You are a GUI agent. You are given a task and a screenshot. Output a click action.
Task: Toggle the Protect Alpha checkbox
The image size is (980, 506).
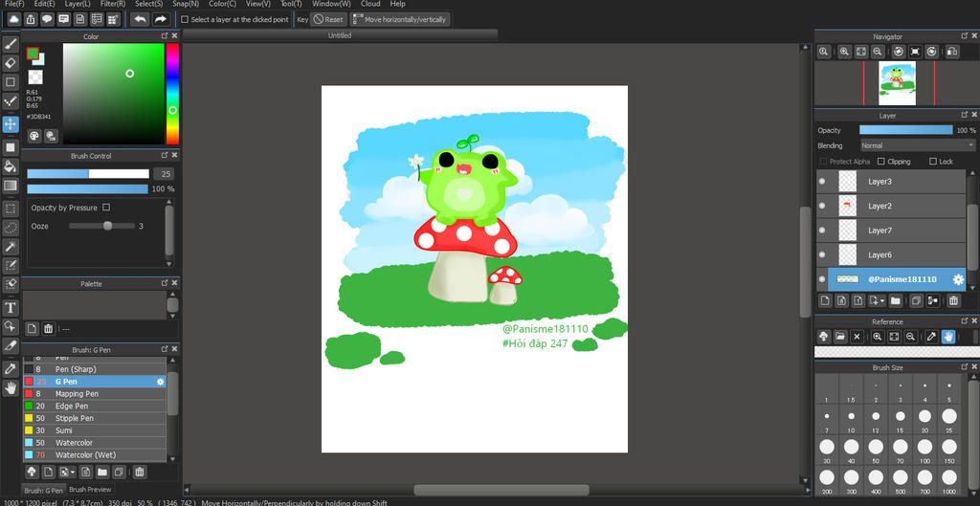823,161
